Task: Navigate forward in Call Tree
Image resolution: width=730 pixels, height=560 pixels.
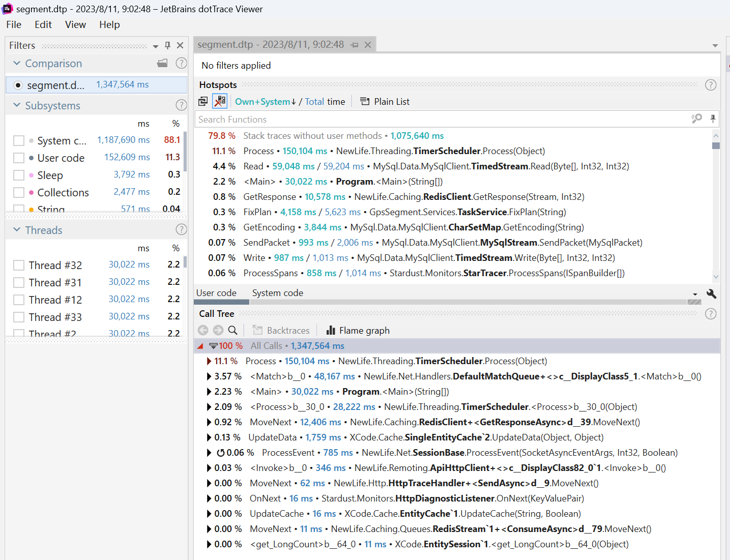Action: coord(218,330)
